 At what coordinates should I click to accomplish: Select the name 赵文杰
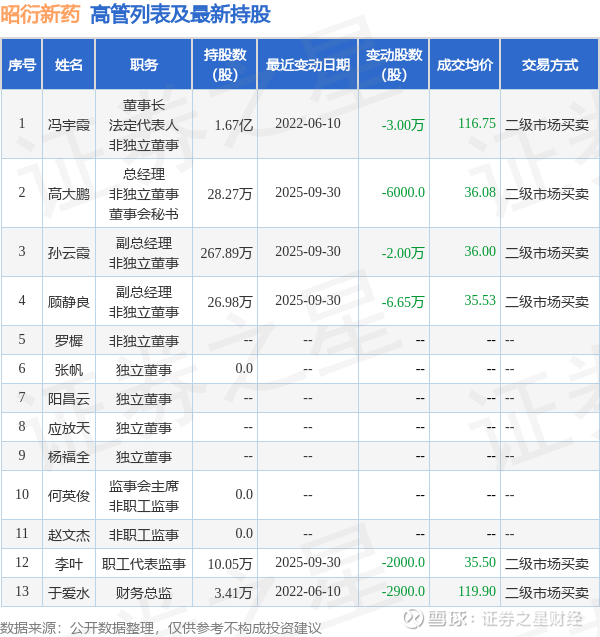point(69,534)
